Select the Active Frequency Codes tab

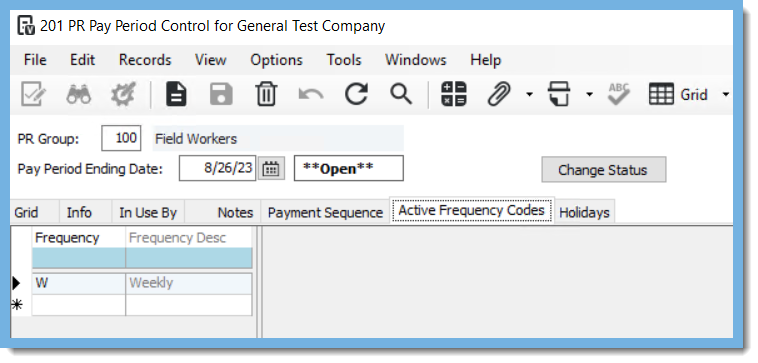(x=471, y=210)
